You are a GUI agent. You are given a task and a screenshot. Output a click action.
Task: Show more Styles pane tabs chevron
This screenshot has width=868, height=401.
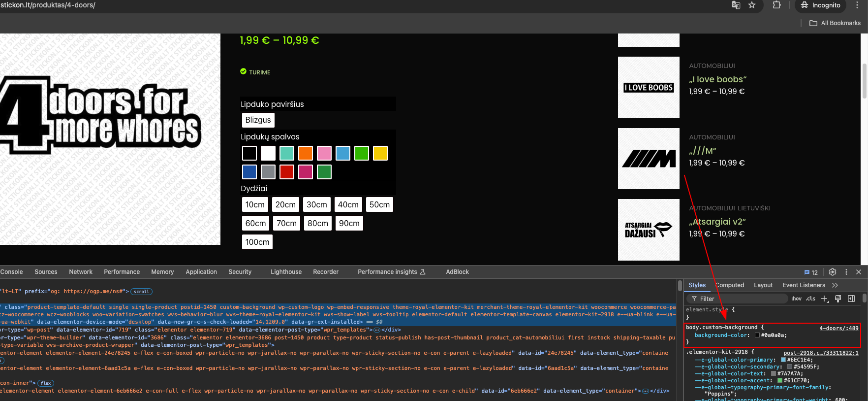pyautogui.click(x=835, y=285)
